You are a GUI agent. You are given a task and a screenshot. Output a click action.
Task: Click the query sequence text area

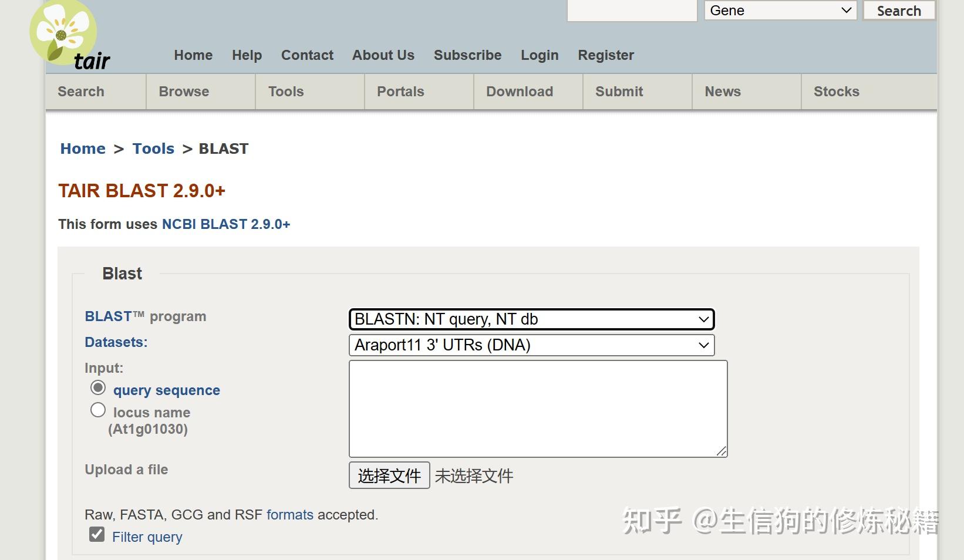click(x=538, y=409)
